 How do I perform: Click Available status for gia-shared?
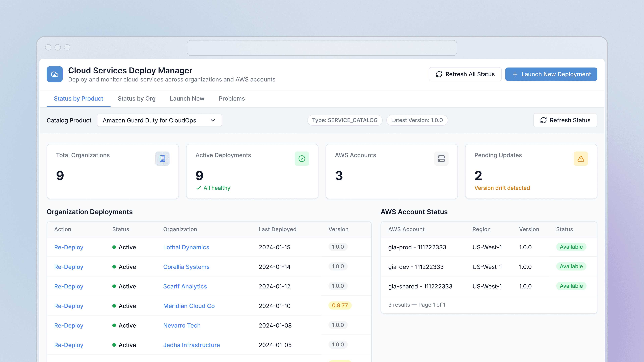pos(571,286)
